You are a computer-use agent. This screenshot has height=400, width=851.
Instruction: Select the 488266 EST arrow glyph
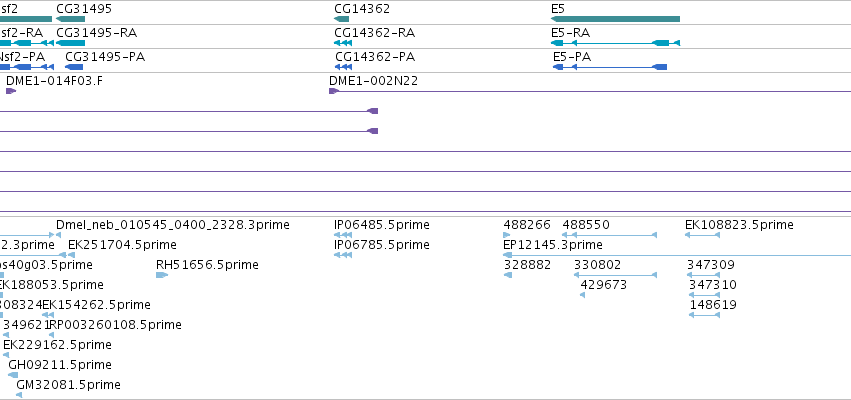(507, 235)
